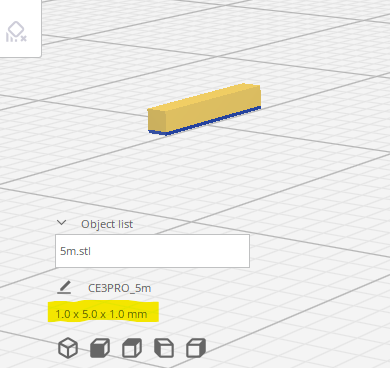Image resolution: width=390 pixels, height=368 pixels.
Task: Switch camera to front view
Action: tap(100, 348)
